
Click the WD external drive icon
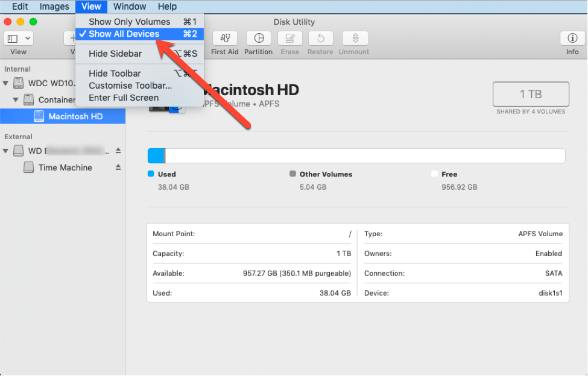[x=18, y=151]
